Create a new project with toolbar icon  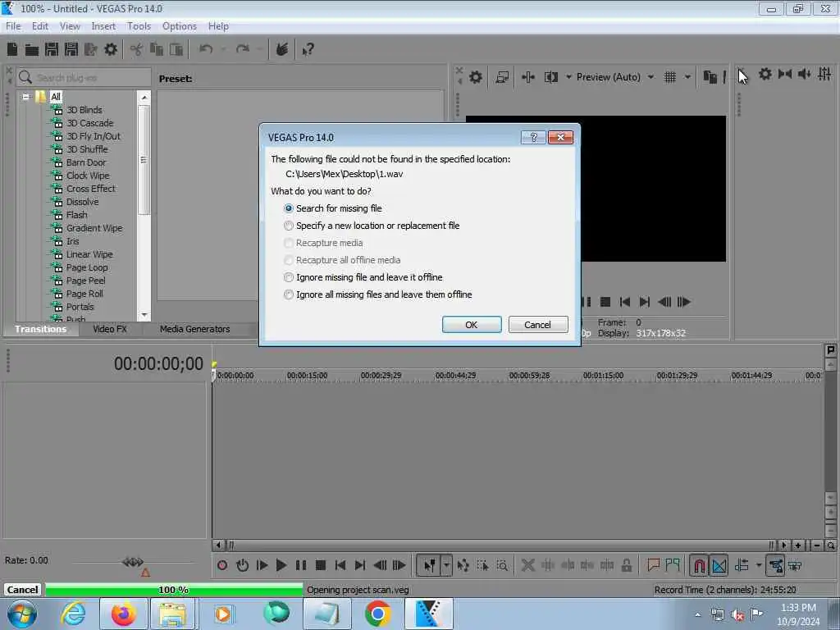coord(12,50)
